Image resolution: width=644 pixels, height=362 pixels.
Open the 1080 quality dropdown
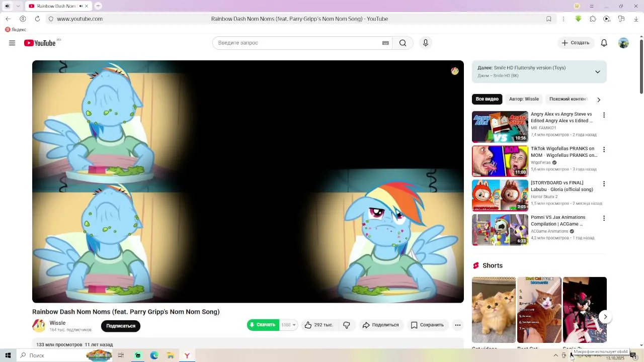pos(289,325)
